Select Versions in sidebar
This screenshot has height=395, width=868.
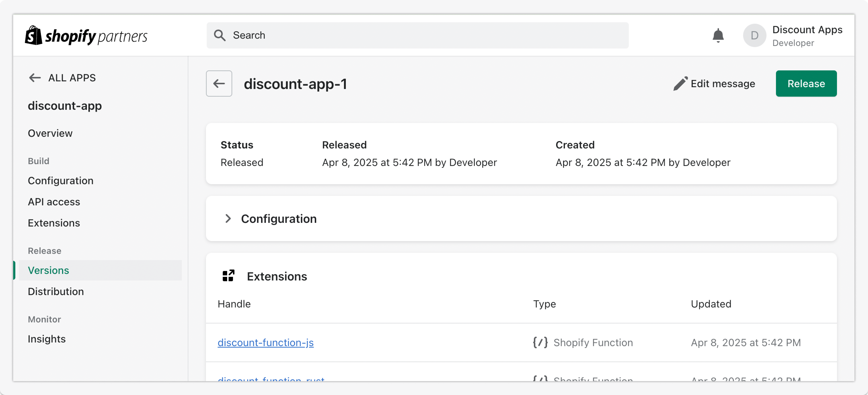click(x=100, y=270)
